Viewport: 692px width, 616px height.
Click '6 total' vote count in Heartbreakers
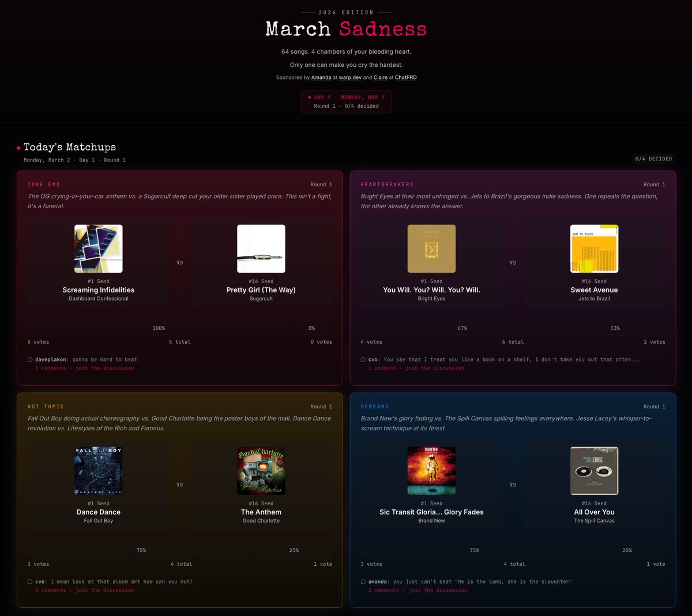click(513, 342)
